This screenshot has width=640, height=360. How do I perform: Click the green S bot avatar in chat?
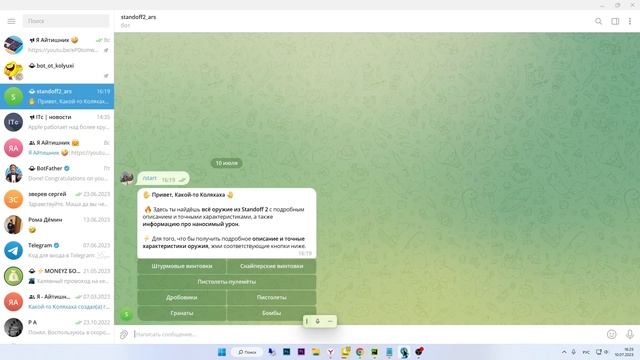coord(127,314)
